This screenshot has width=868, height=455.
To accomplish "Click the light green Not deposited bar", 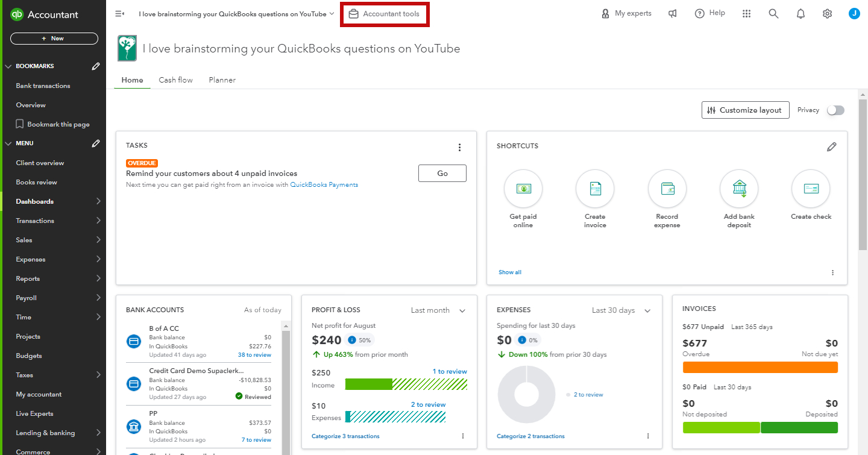I will (x=721, y=427).
